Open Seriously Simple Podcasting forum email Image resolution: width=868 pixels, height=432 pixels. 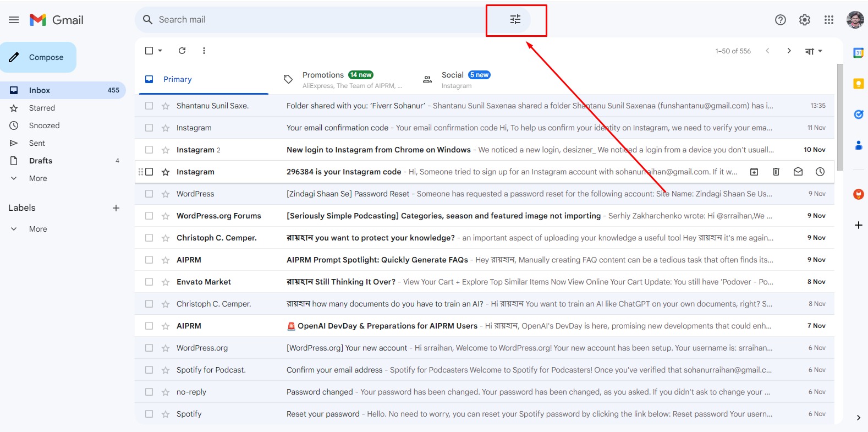tap(485, 216)
